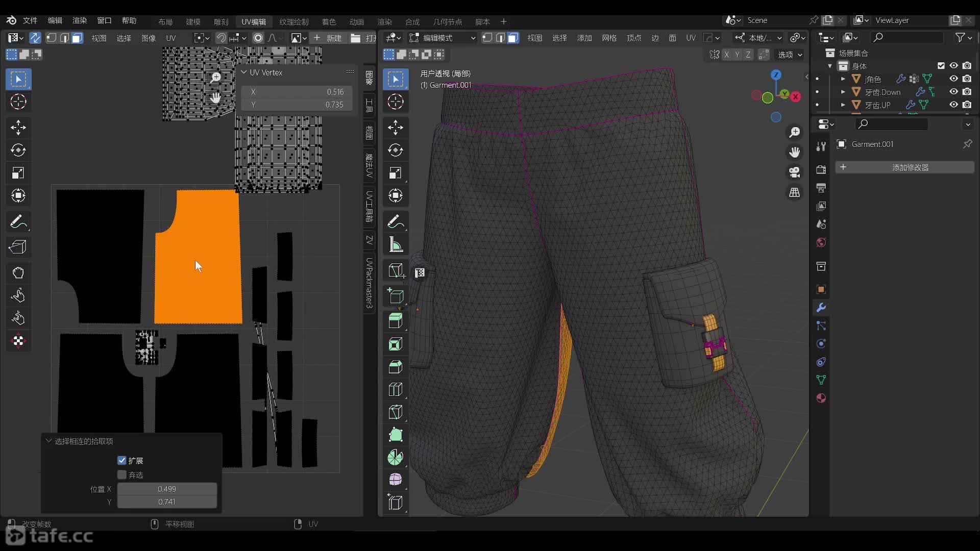This screenshot has width=980, height=551.
Task: Collapse the 选择相连的拾取项 operator panel
Action: [x=48, y=441]
